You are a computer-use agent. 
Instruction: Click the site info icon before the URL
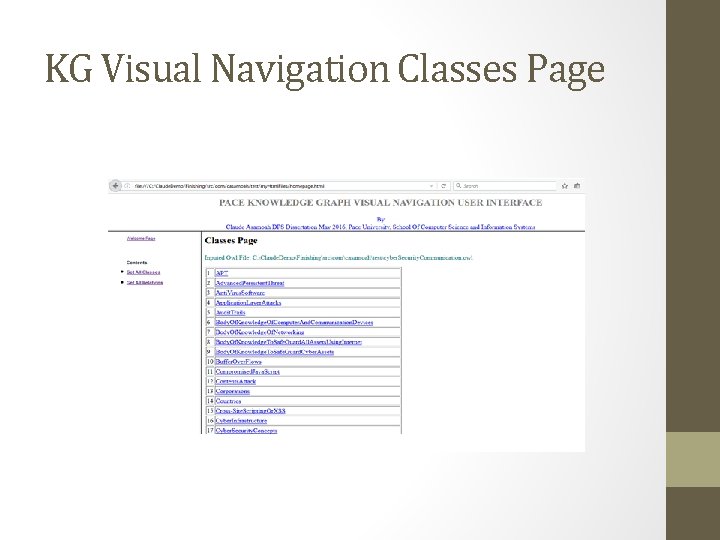click(x=127, y=186)
